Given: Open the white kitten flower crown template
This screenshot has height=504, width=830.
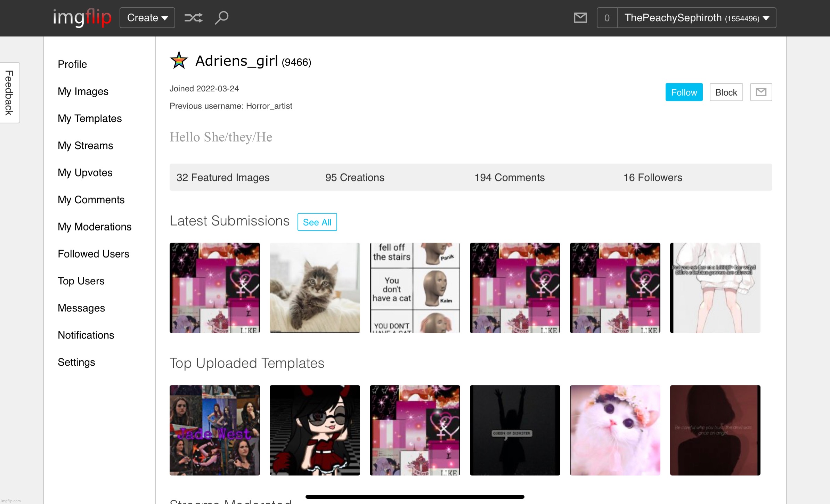Looking at the screenshot, I should point(615,430).
